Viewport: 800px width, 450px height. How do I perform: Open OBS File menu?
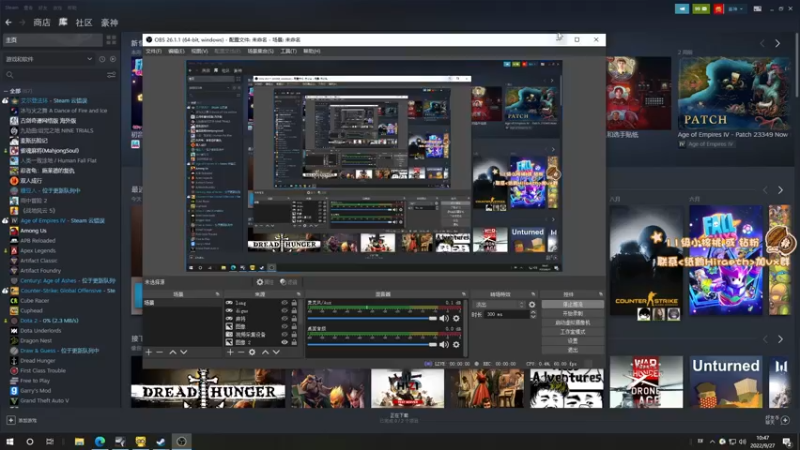[x=153, y=51]
